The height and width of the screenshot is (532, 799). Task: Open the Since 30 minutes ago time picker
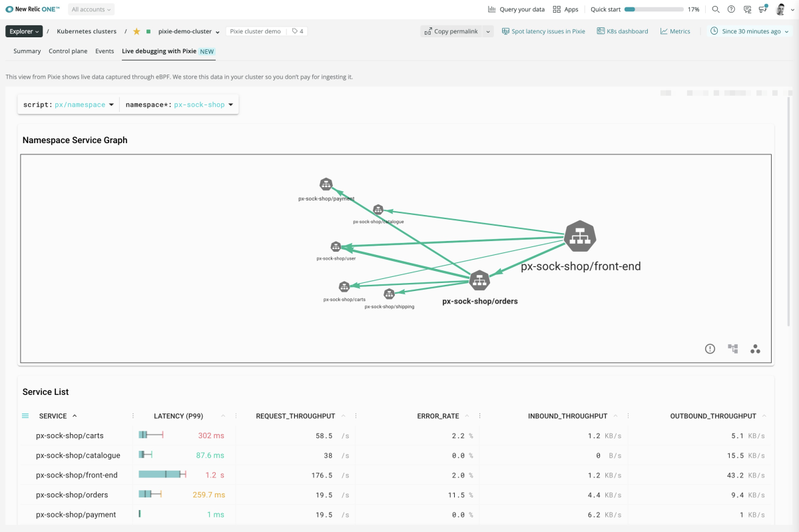(x=750, y=31)
